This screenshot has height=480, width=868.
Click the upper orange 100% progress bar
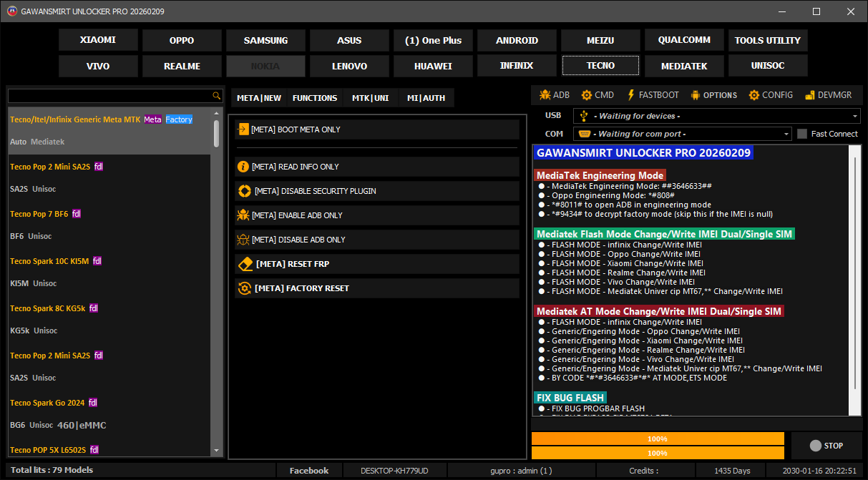658,439
